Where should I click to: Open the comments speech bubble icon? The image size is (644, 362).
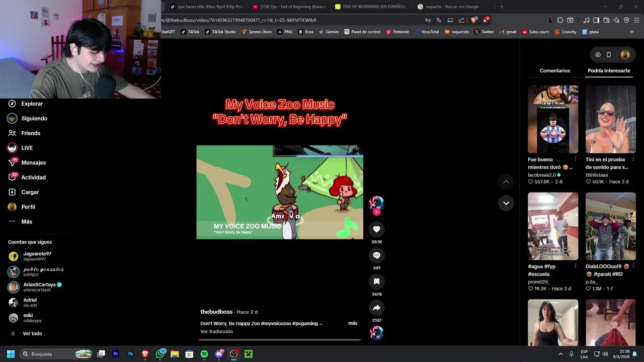coord(376,255)
